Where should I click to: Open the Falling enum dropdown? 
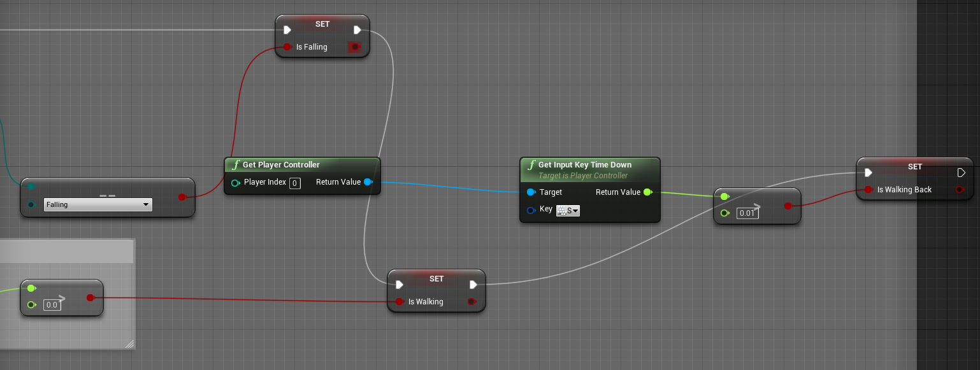click(x=97, y=204)
